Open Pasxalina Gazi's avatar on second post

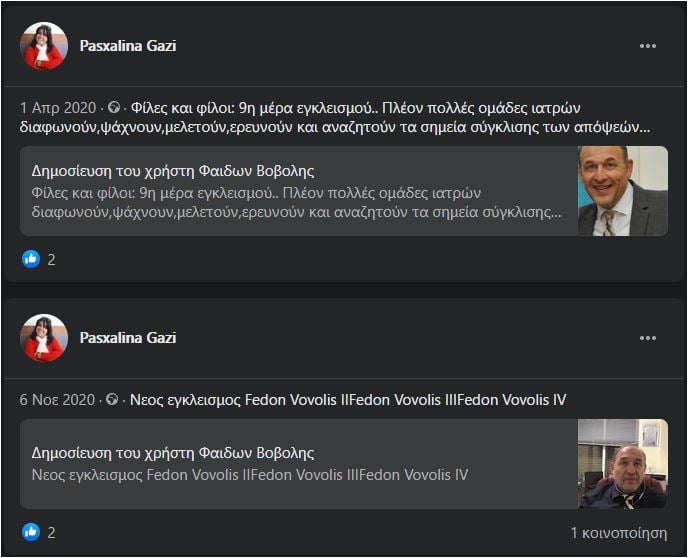click(x=44, y=338)
